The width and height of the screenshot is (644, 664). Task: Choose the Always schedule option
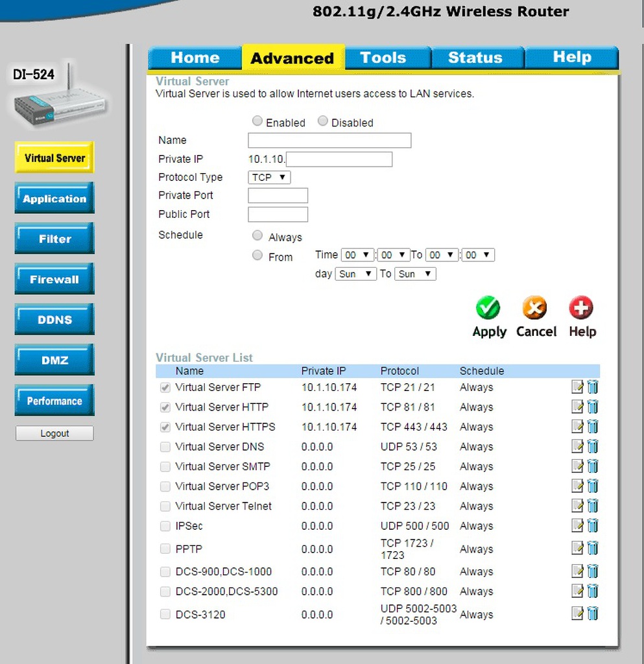point(257,235)
